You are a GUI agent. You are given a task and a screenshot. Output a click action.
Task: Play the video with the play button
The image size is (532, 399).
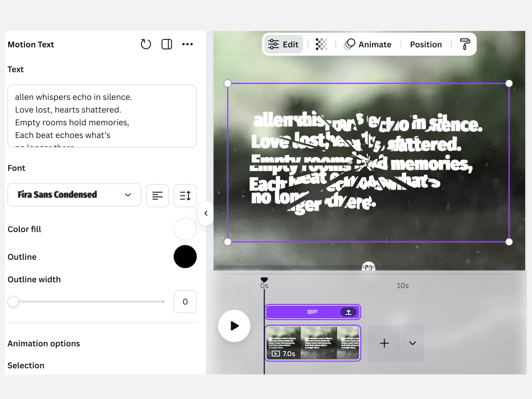click(x=234, y=326)
